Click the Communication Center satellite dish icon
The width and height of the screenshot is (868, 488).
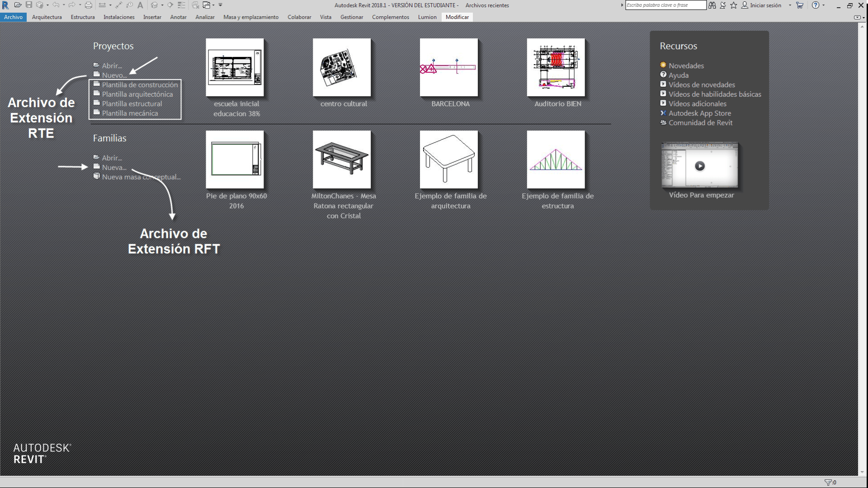coord(722,5)
